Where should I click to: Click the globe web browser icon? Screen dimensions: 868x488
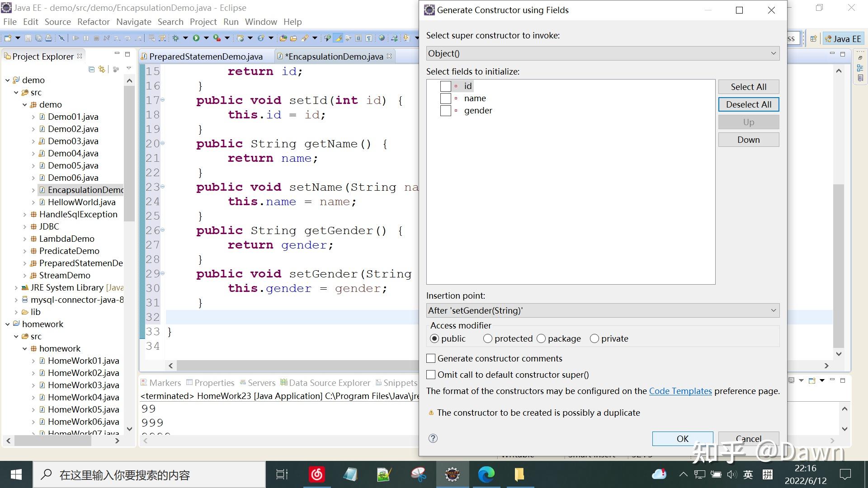point(382,38)
